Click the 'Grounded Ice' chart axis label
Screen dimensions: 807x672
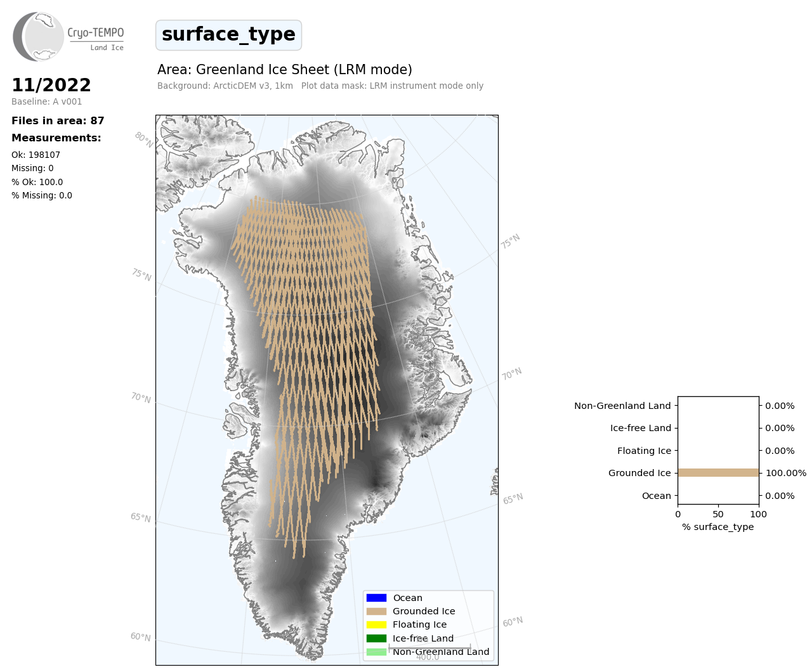coord(640,473)
